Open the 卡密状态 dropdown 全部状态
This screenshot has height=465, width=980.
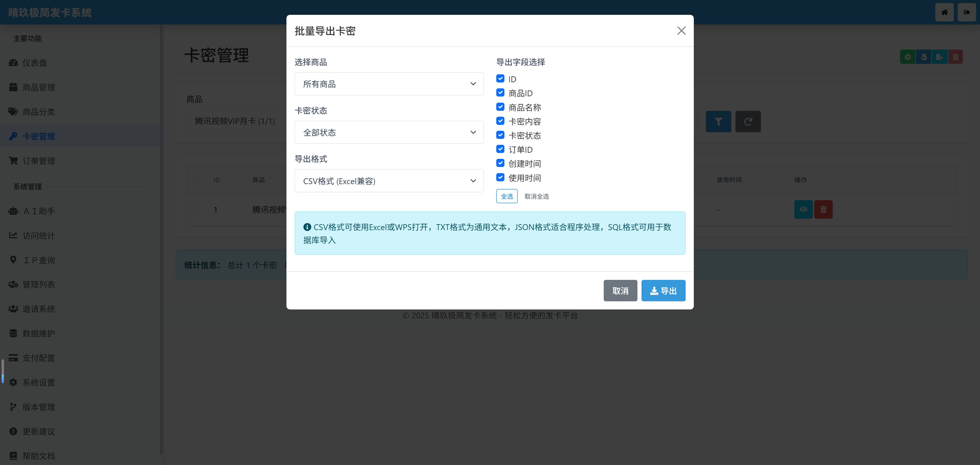click(389, 133)
